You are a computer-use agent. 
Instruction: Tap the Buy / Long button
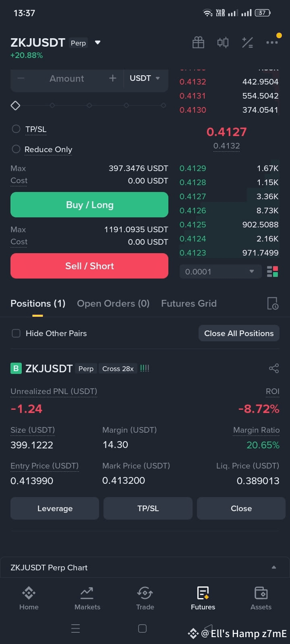tap(89, 205)
